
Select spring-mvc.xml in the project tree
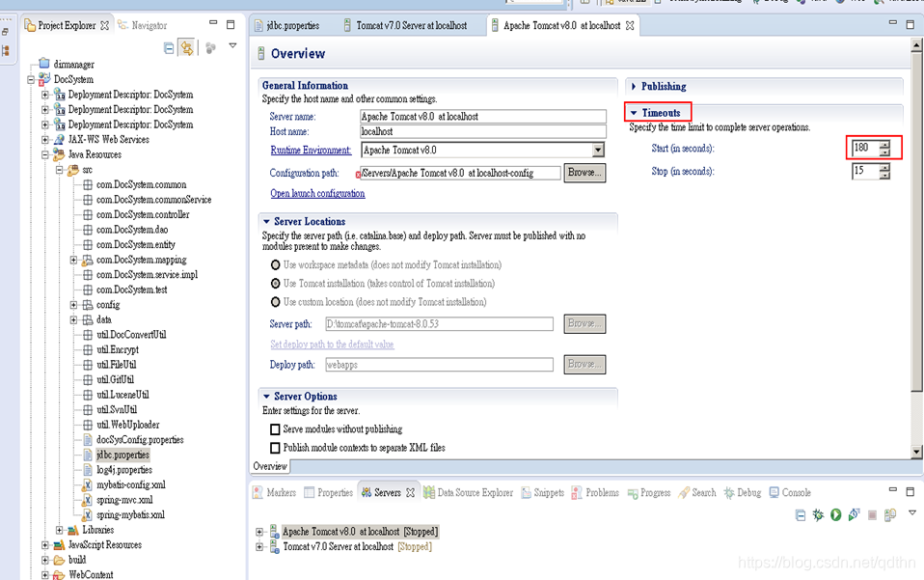[x=124, y=500]
